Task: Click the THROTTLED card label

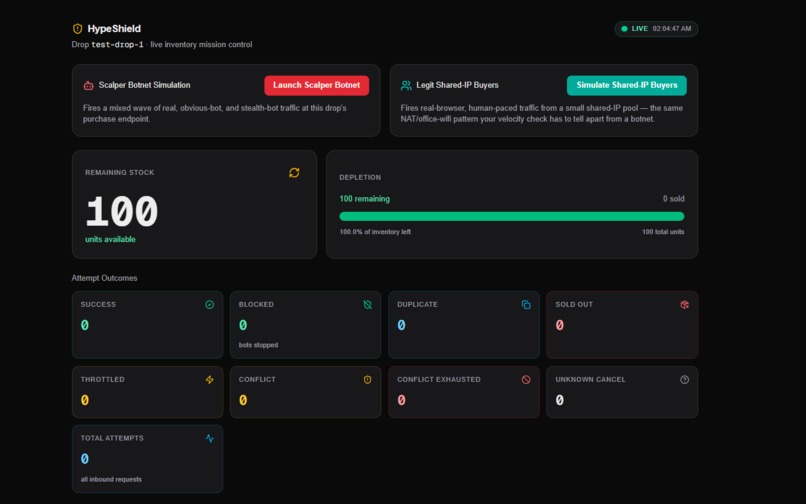Action: pos(103,380)
